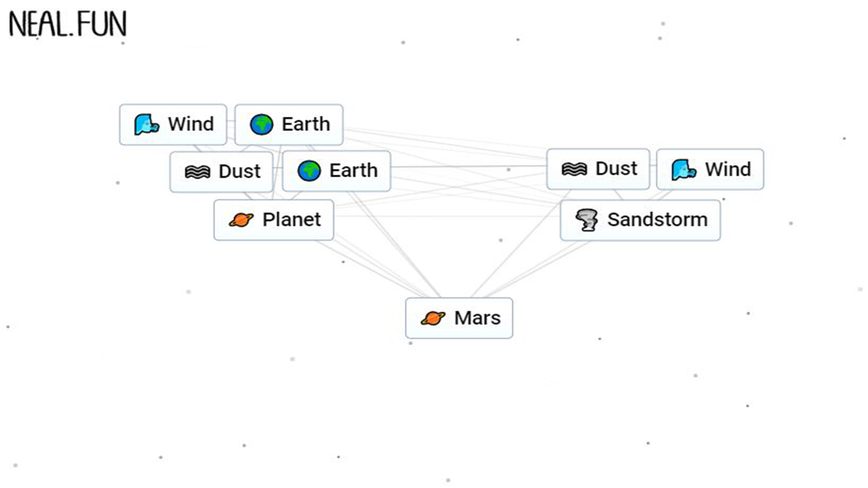Click the ringed planet icon on Planet tile
This screenshot has height=488, width=868.
click(240, 220)
